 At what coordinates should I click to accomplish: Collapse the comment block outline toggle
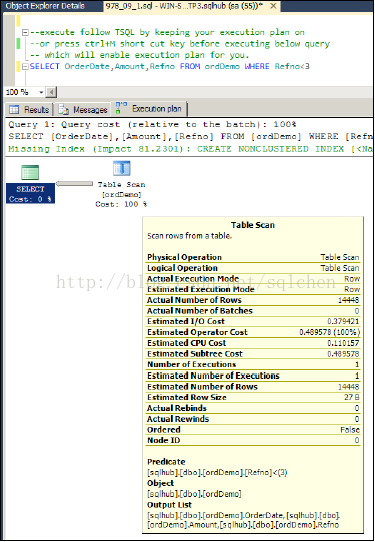(x=25, y=33)
